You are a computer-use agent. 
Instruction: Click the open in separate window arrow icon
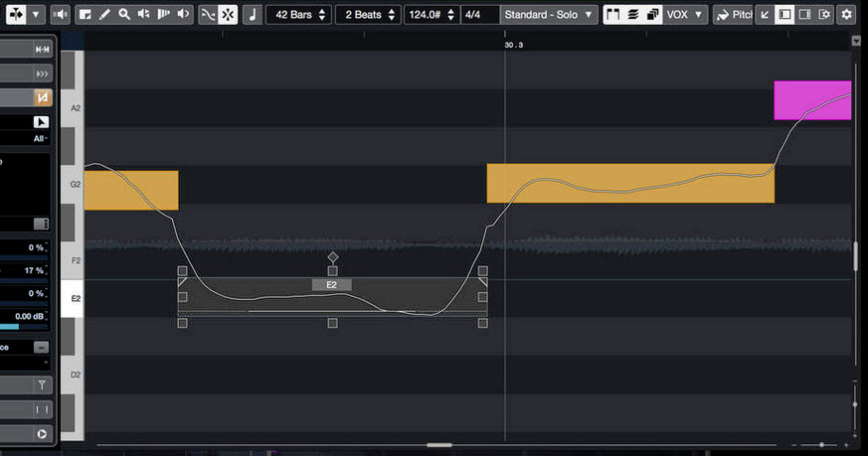pyautogui.click(x=764, y=15)
